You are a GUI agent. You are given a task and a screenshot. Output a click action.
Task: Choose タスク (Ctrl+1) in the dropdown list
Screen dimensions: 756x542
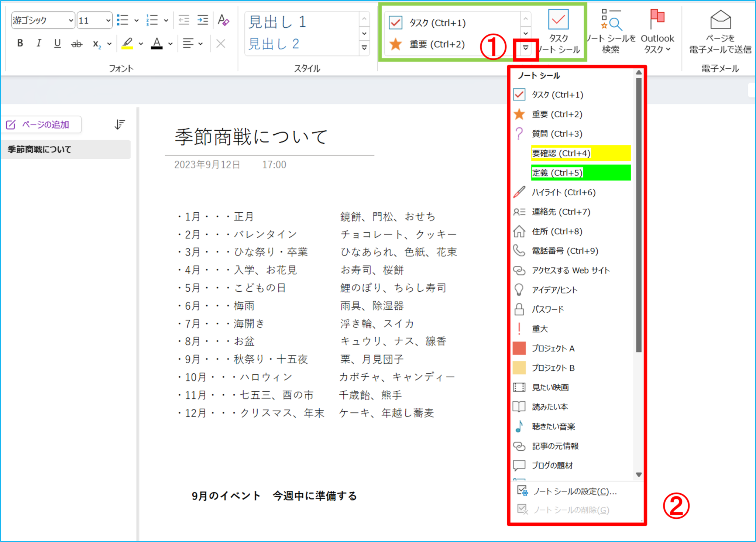(572, 95)
